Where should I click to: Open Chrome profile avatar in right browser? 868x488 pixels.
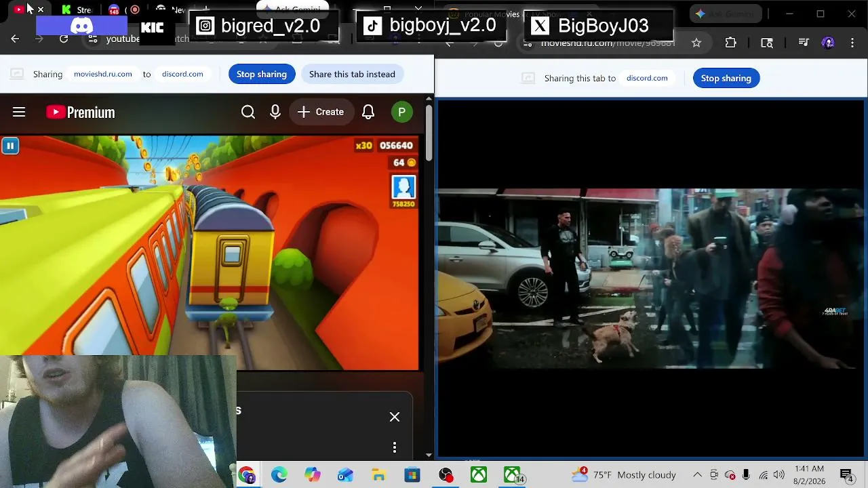(x=828, y=43)
